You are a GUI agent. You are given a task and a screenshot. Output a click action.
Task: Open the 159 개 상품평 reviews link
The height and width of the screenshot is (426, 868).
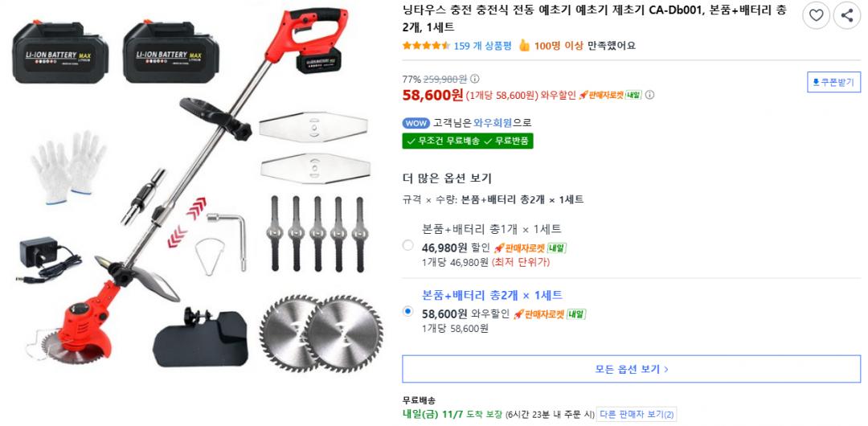coord(482,46)
